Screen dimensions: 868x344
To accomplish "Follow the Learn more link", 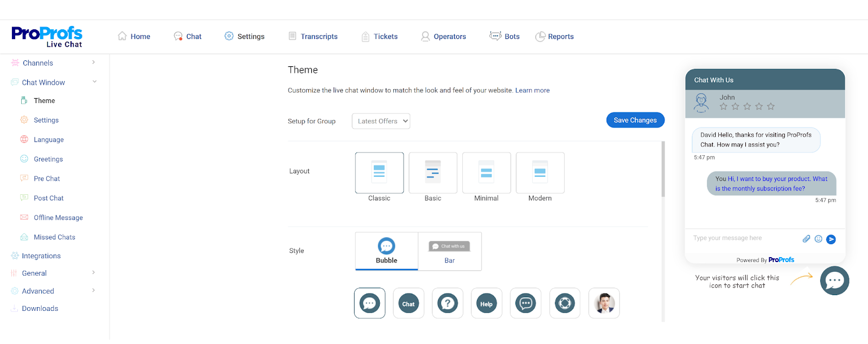I will 532,91.
